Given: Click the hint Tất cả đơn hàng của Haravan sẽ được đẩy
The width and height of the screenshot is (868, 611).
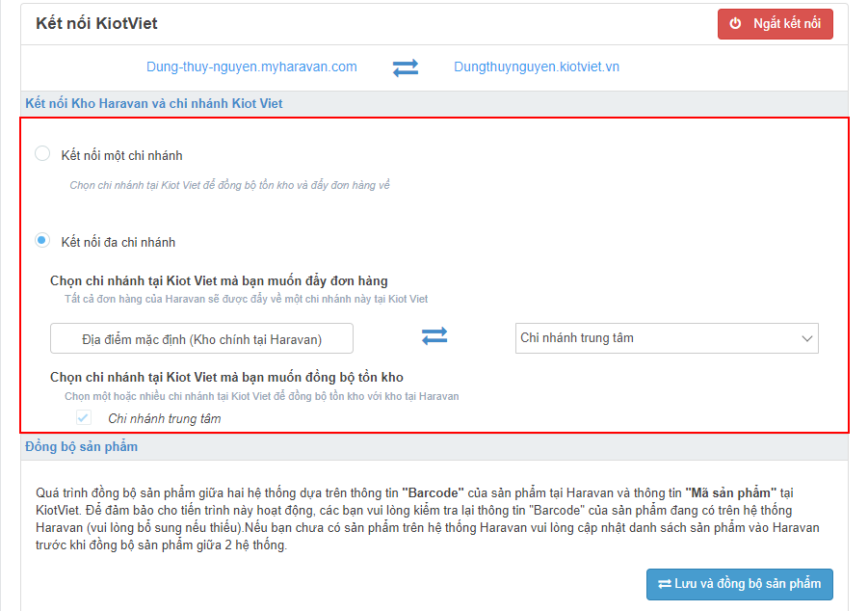Looking at the screenshot, I should [246, 299].
